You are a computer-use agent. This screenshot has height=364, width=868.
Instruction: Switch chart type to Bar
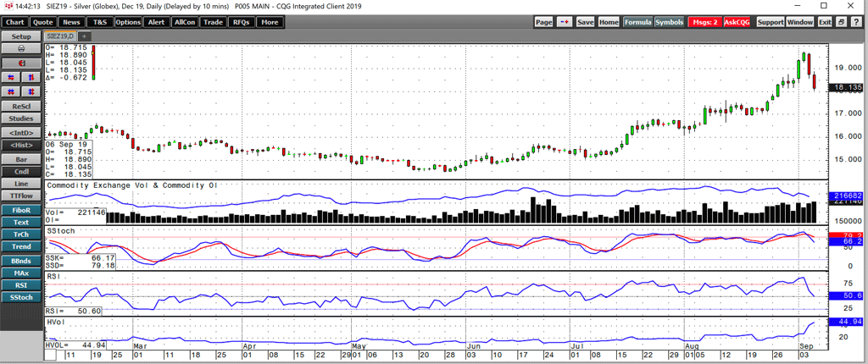click(21, 157)
